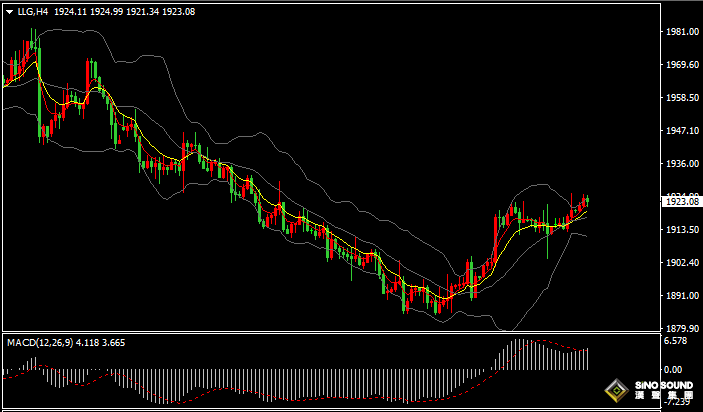Click the triangle arrow beside LLG,H4
The width and height of the screenshot is (703, 412).
9,12
